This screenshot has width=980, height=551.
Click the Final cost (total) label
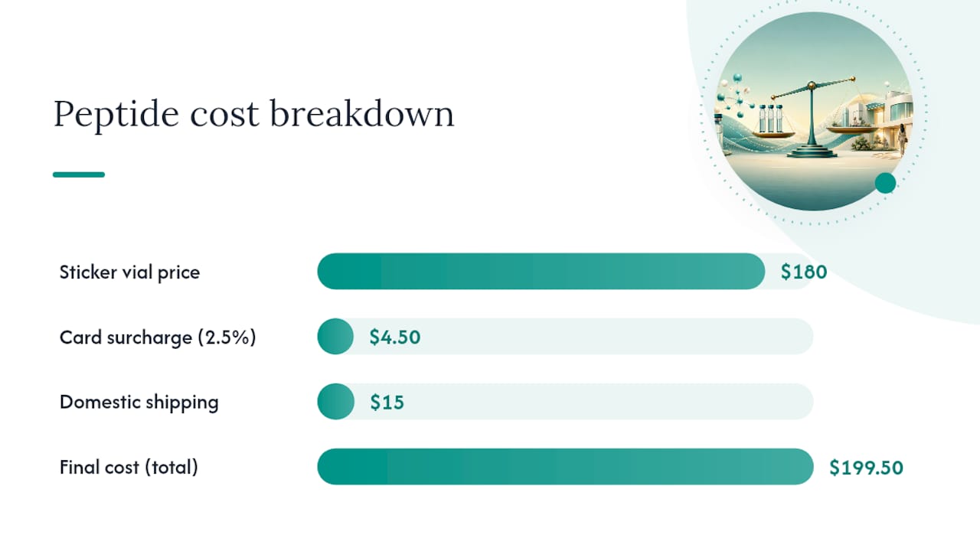[x=129, y=467]
